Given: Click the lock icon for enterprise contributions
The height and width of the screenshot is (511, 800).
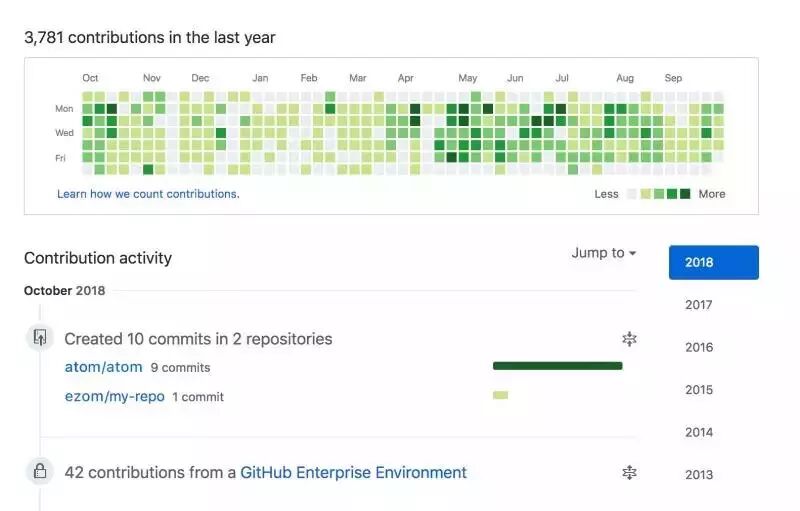Looking at the screenshot, I should (x=40, y=471).
